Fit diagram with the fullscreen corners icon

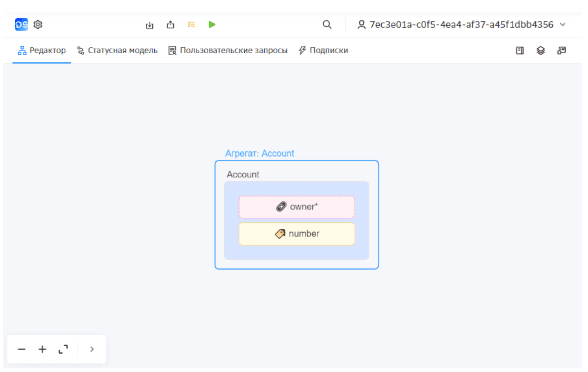(x=63, y=350)
